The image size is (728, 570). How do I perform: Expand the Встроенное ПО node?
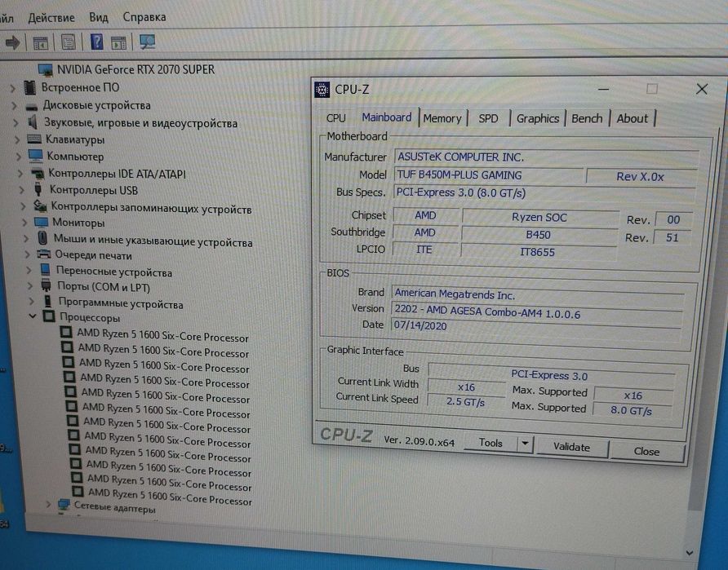(x=13, y=87)
